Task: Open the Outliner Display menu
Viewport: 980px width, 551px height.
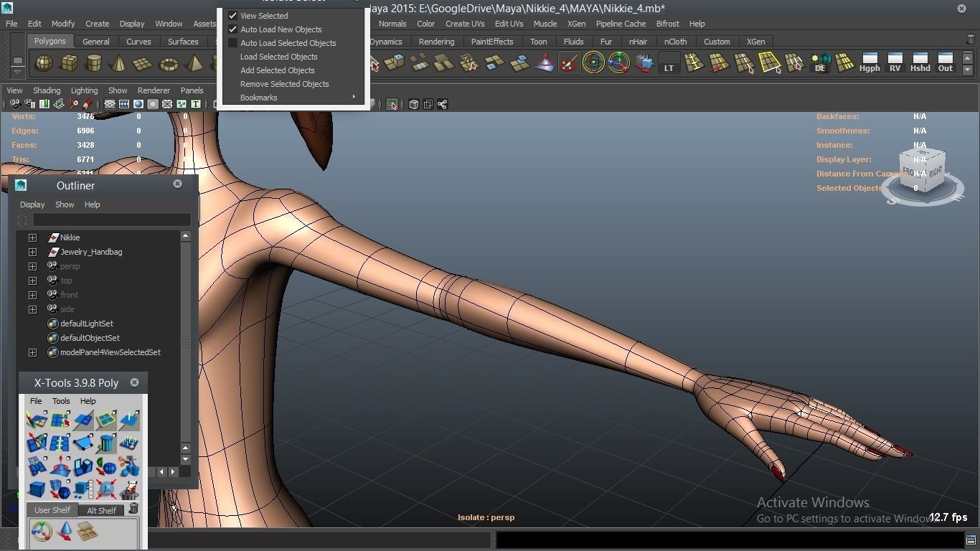Action: 32,204
